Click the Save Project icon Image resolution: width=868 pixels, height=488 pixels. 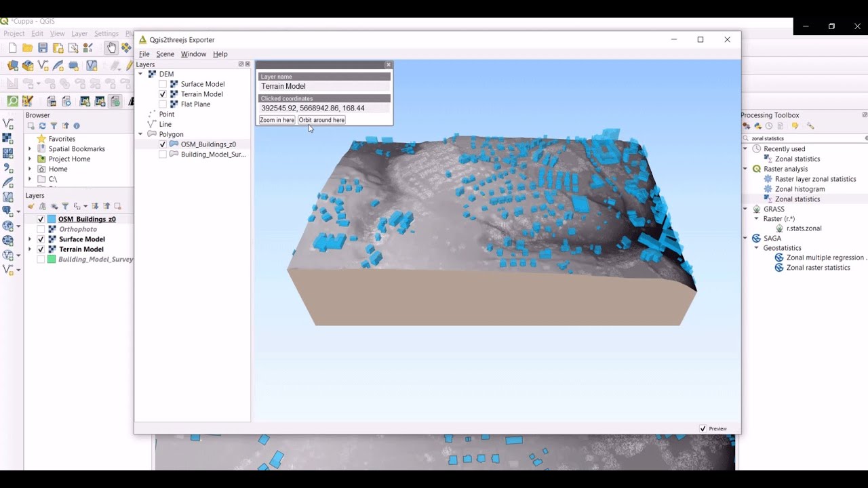[x=43, y=48]
